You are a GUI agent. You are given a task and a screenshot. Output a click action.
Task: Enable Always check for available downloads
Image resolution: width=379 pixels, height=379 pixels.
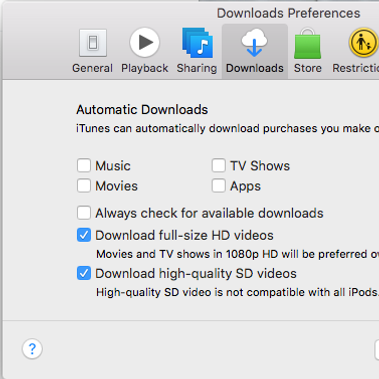[x=84, y=213]
